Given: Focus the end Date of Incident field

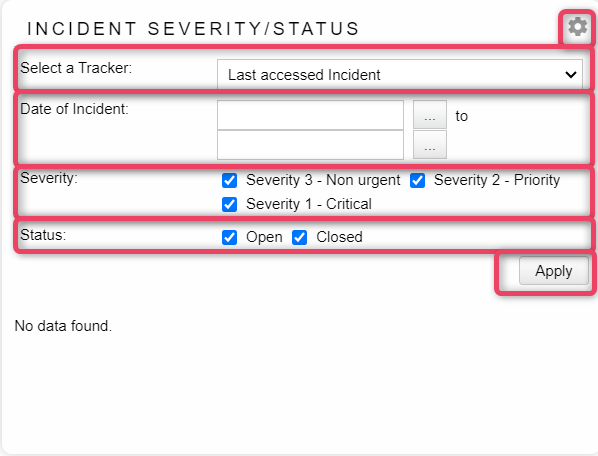Looking at the screenshot, I should tap(310, 145).
